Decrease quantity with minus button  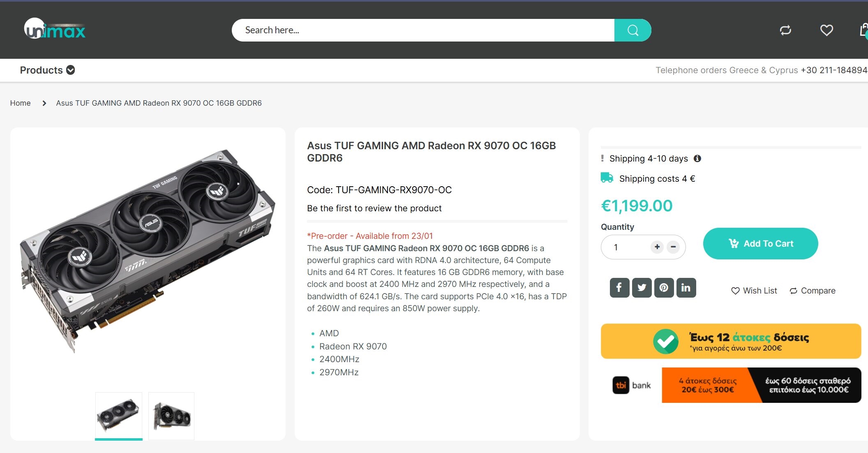coord(673,247)
